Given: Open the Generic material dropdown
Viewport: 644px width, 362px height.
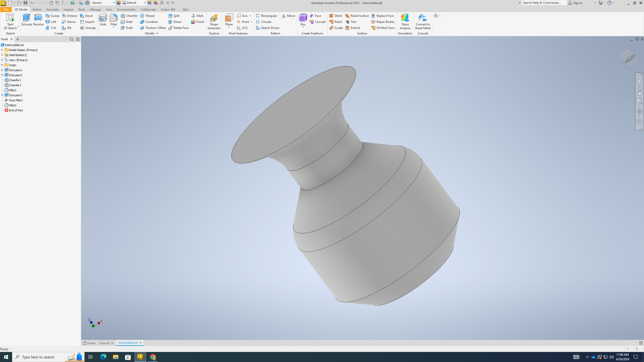Looking at the screenshot, I should tap(114, 3).
